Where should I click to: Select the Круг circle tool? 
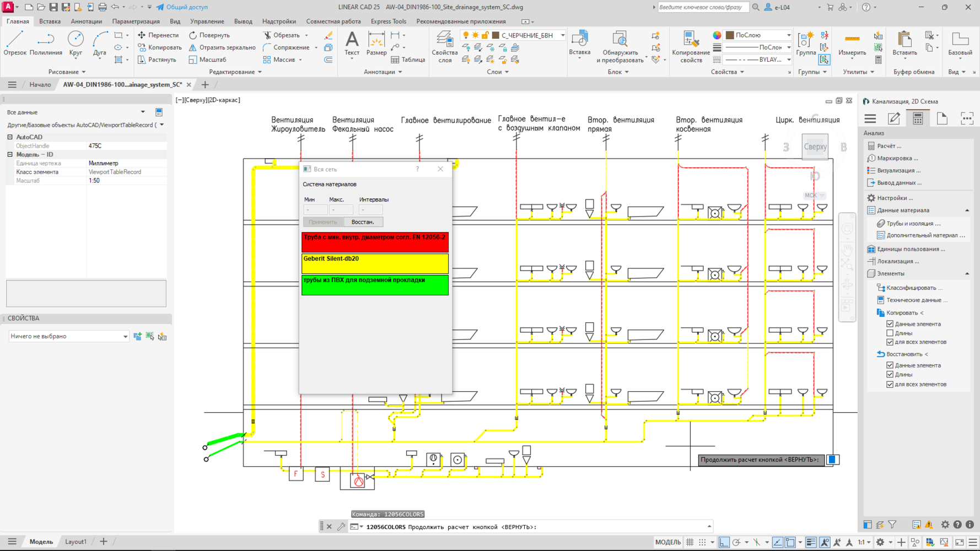coord(76,44)
